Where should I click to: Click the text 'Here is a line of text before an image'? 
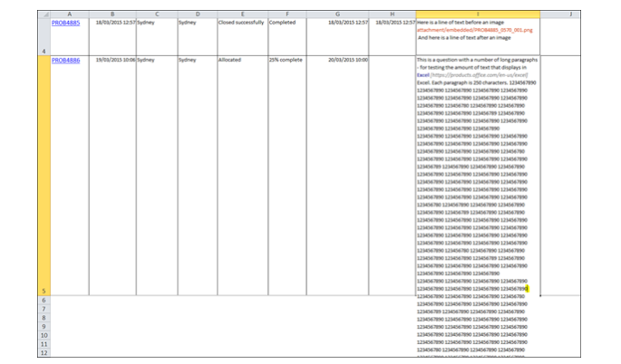point(461,23)
